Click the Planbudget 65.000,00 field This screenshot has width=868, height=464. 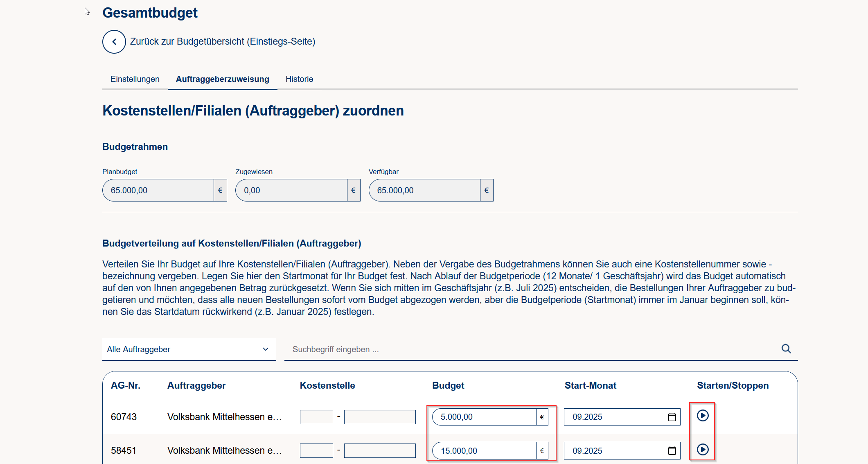tap(158, 190)
